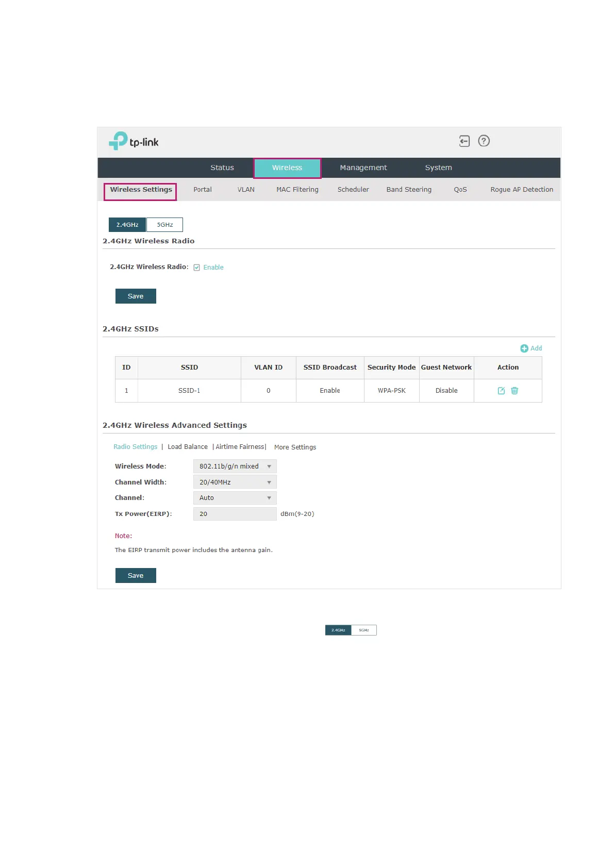Viewport: 614px width, 868px height.
Task: Click the tp-link logo
Action: 134,141
